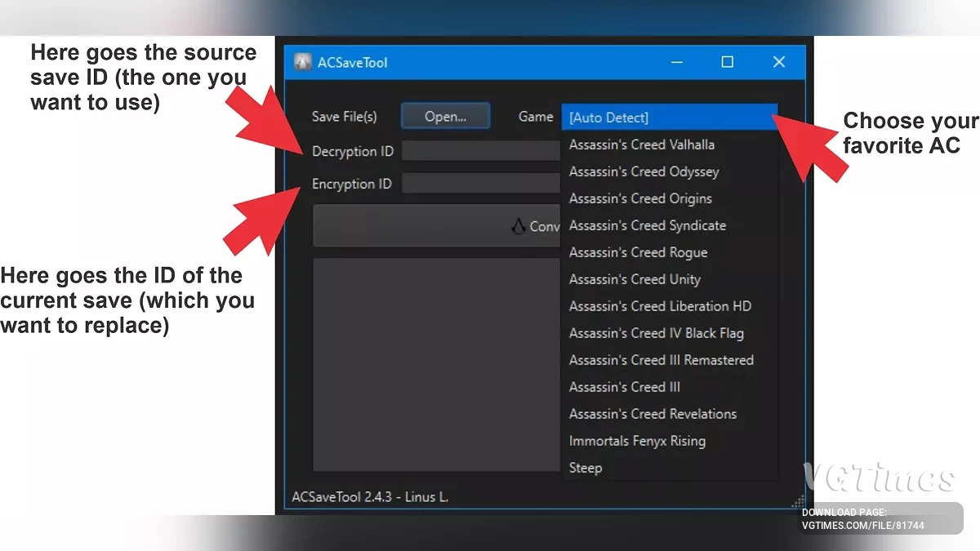
Task: Click the Open... button for save files
Action: point(445,117)
